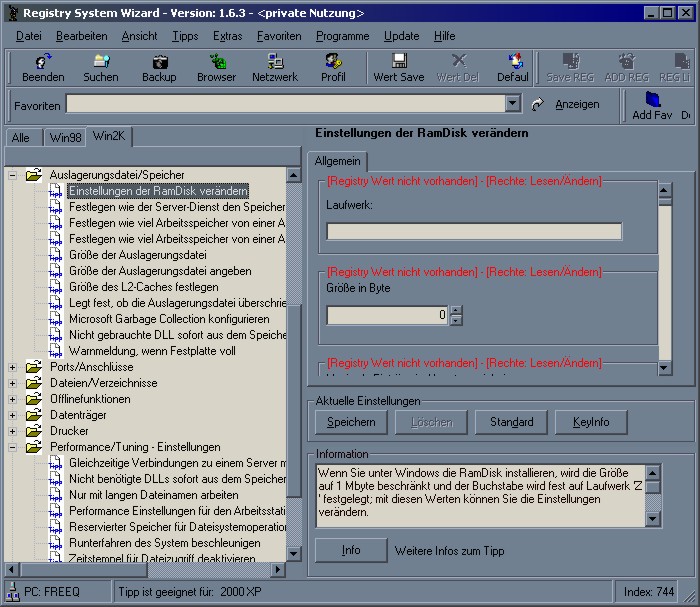Open the Netzwerk toolbar tool
The width and height of the screenshot is (700, 607).
coord(275,61)
